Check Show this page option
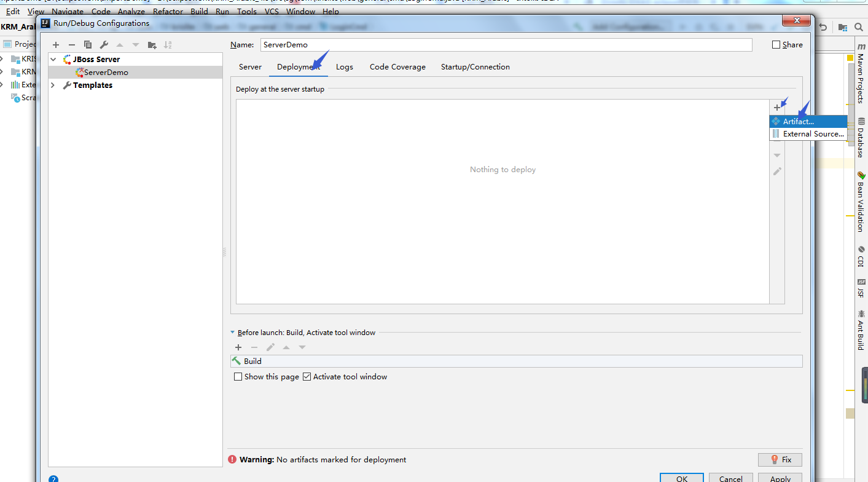 [x=238, y=376]
